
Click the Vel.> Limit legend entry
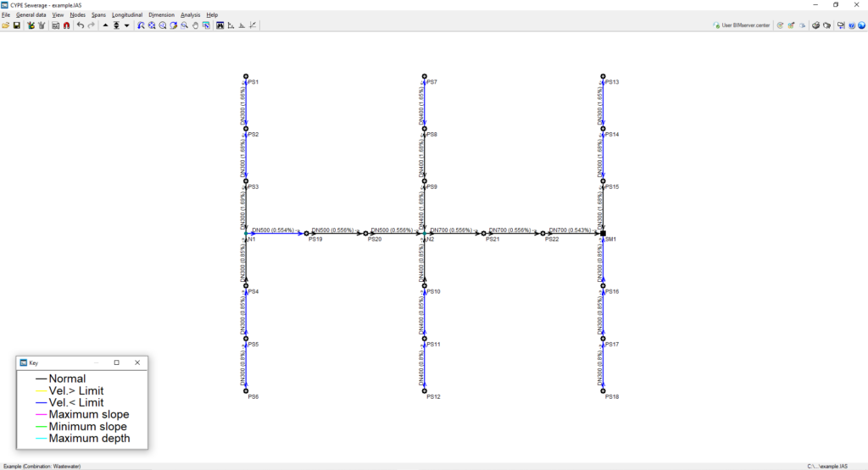pos(75,391)
